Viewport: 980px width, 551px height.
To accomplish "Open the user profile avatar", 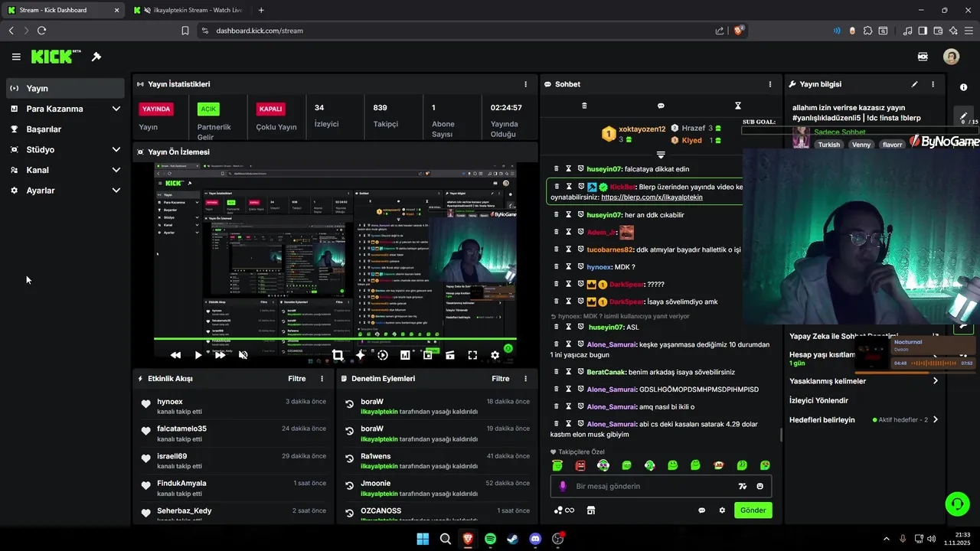I will tap(951, 57).
